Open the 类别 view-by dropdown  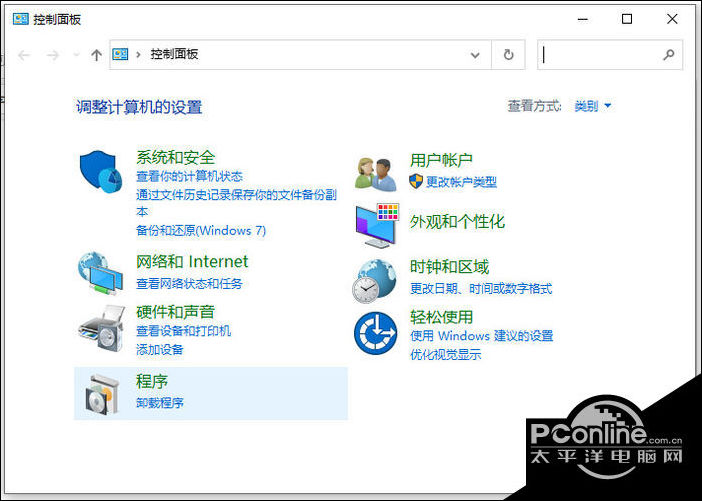[593, 106]
